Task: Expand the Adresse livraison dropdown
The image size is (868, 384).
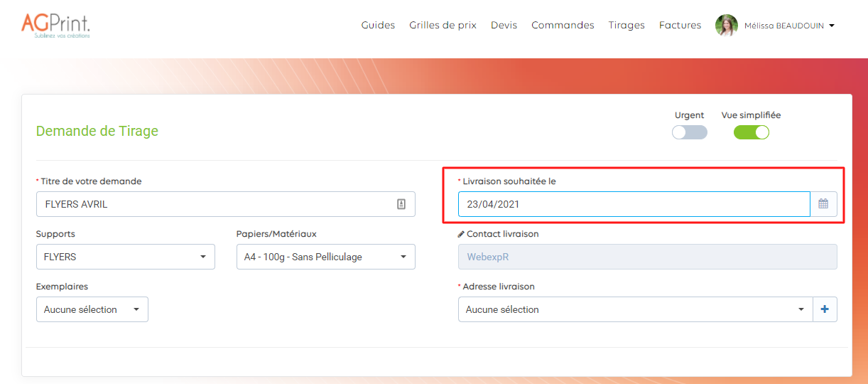Action: click(634, 309)
